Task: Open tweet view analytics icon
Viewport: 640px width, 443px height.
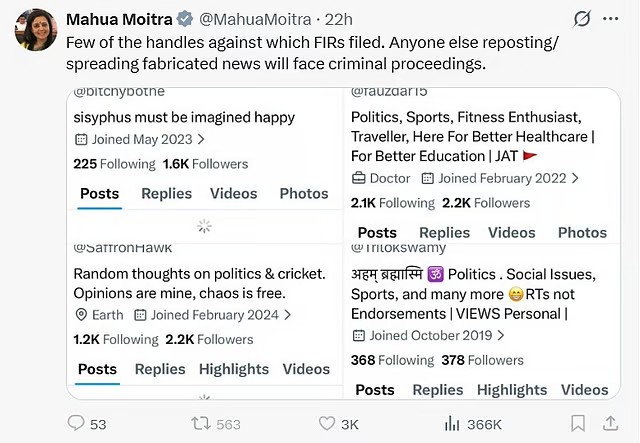Action: click(452, 424)
